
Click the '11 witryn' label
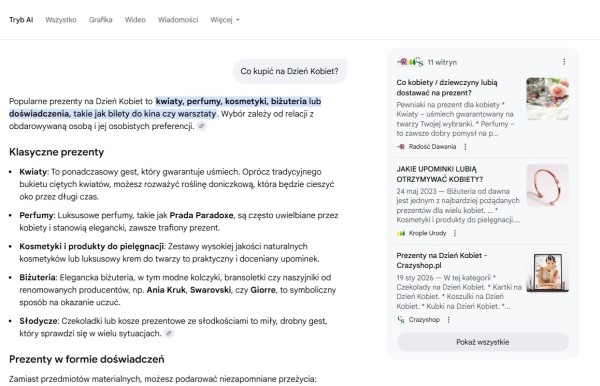coord(442,62)
